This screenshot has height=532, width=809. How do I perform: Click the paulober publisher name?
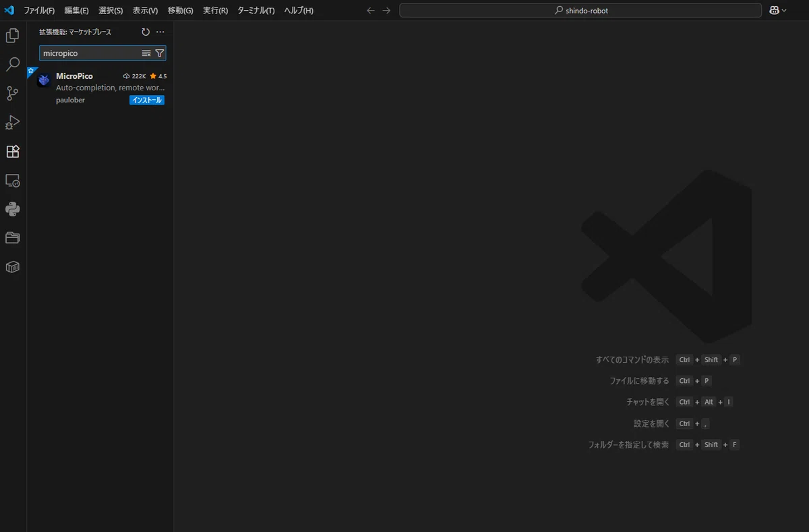pos(70,100)
